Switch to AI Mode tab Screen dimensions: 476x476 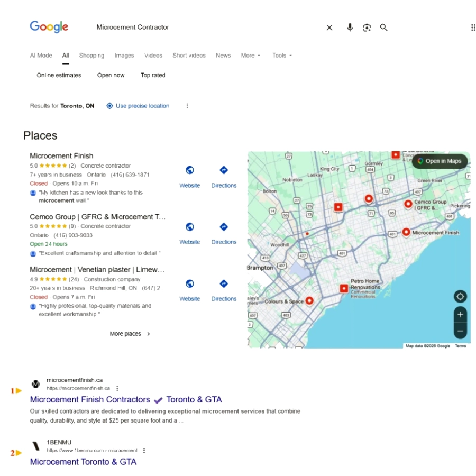point(41,56)
